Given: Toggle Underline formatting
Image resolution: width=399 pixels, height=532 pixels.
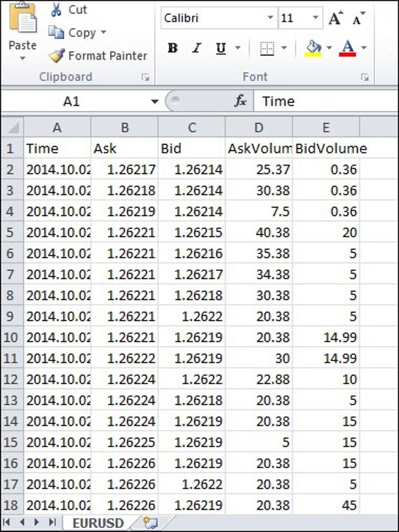Looking at the screenshot, I should (x=221, y=48).
